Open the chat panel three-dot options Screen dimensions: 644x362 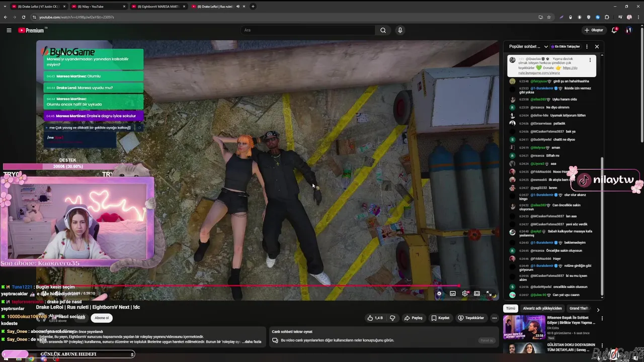587,47
